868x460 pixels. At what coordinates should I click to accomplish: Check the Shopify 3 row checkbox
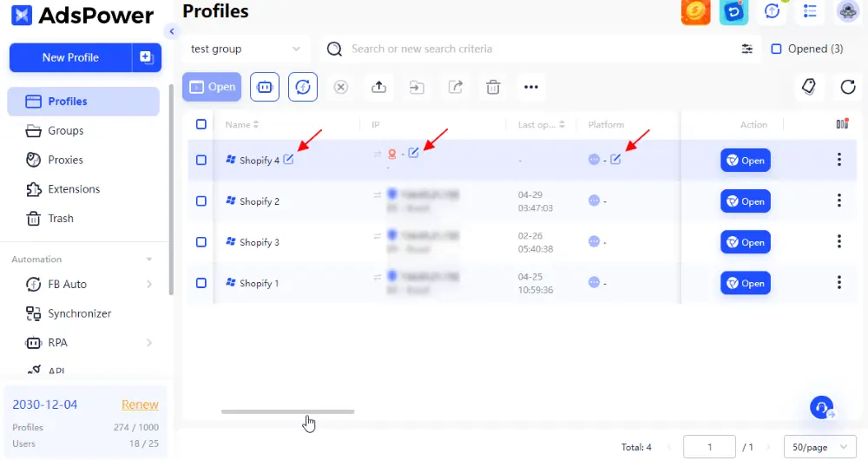pos(201,242)
